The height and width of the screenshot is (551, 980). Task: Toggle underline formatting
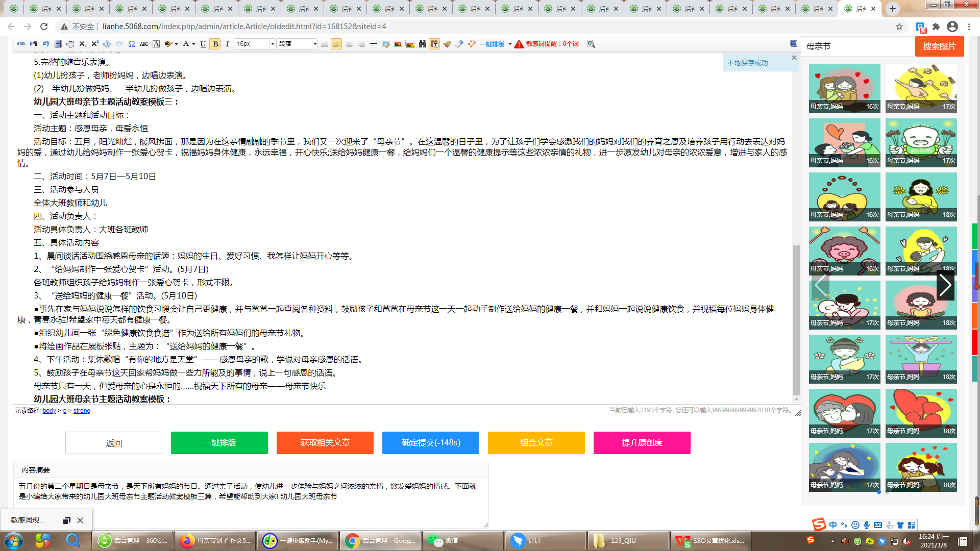coord(203,44)
